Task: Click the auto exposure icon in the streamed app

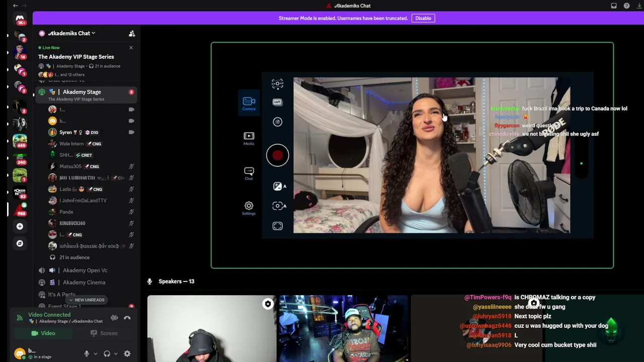Action: click(x=279, y=186)
